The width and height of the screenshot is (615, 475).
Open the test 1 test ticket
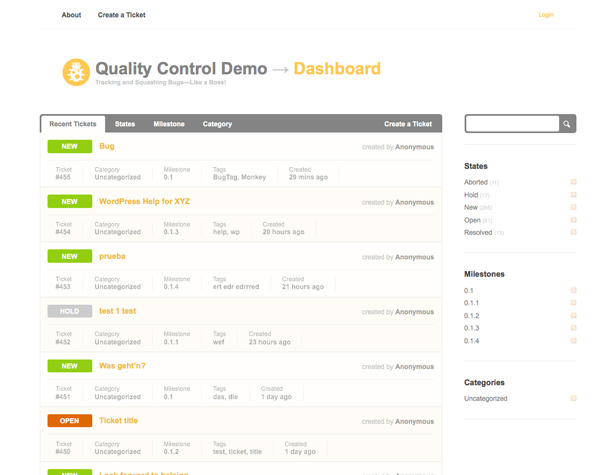pyautogui.click(x=117, y=311)
